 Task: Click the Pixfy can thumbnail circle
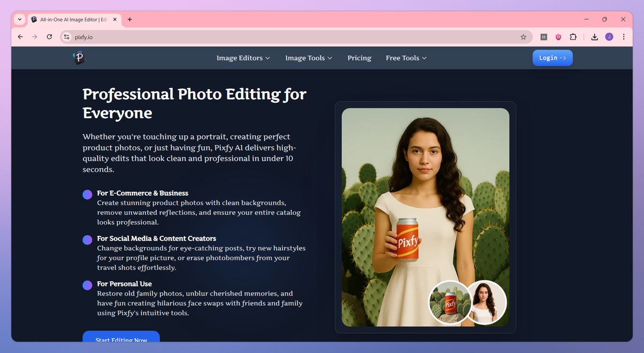[x=450, y=302]
